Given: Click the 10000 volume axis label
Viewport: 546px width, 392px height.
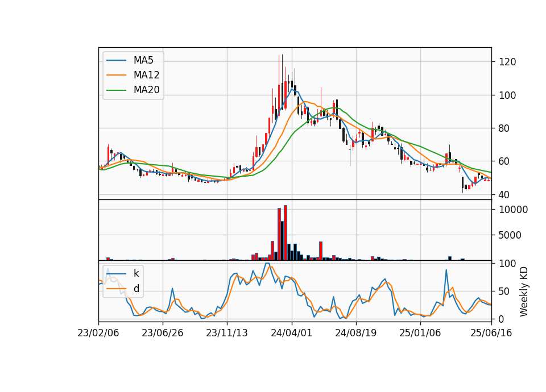Looking at the screenshot, I should (513, 210).
